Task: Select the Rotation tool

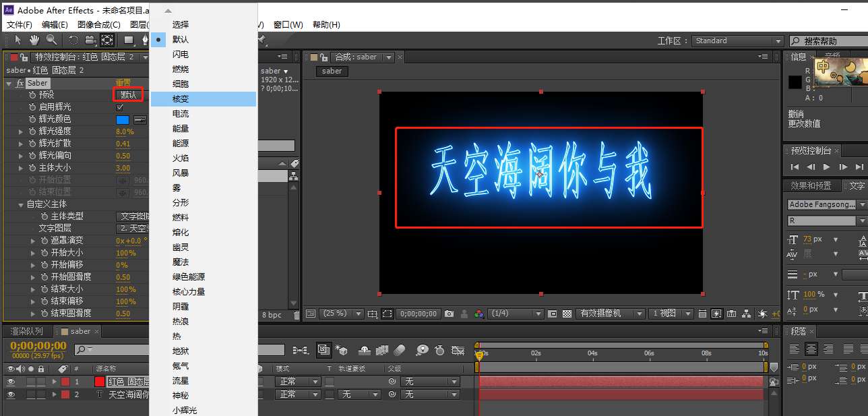Action: click(x=74, y=40)
